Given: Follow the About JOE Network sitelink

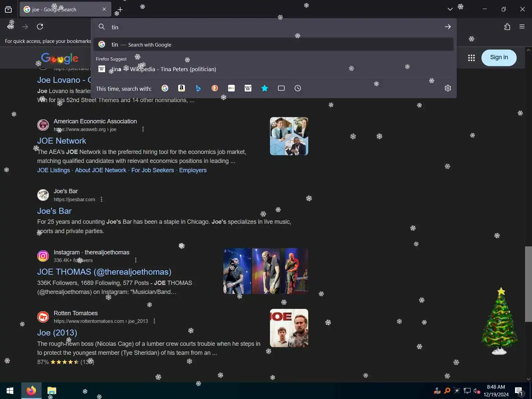Looking at the screenshot, I should coord(100,170).
